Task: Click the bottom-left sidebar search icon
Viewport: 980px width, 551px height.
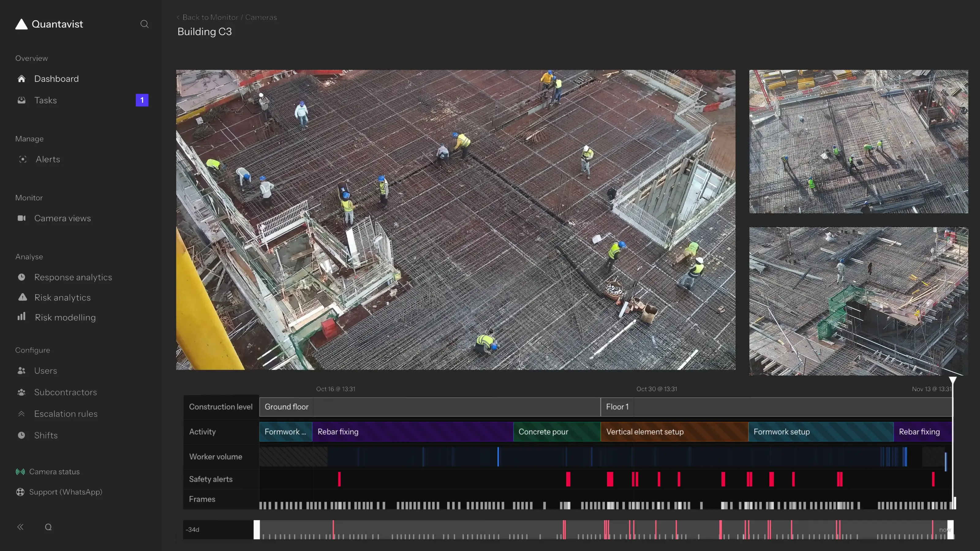Action: click(x=48, y=527)
